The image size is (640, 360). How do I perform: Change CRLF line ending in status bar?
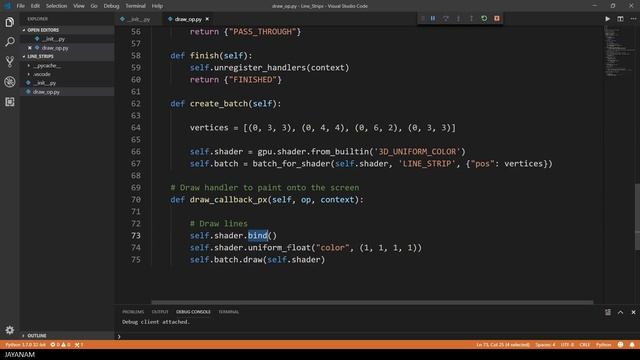pos(584,344)
